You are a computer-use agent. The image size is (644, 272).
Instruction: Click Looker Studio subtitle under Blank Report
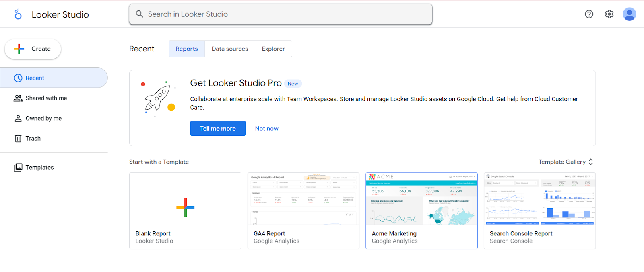click(x=154, y=241)
